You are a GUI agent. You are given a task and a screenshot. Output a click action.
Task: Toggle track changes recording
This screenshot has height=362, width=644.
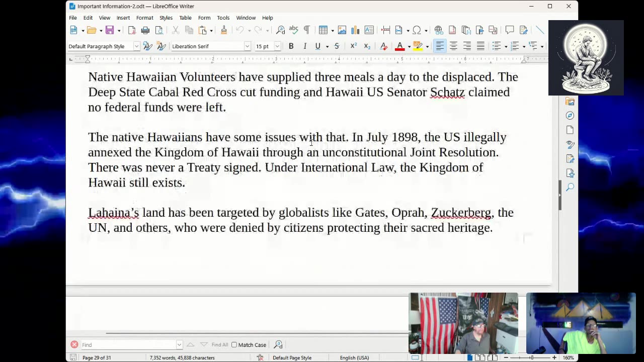(x=523, y=30)
